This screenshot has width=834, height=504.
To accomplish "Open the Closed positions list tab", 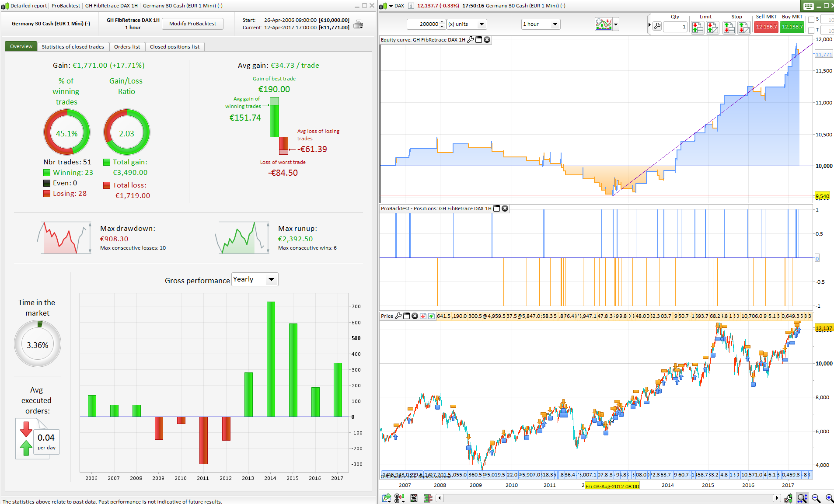I will [174, 47].
